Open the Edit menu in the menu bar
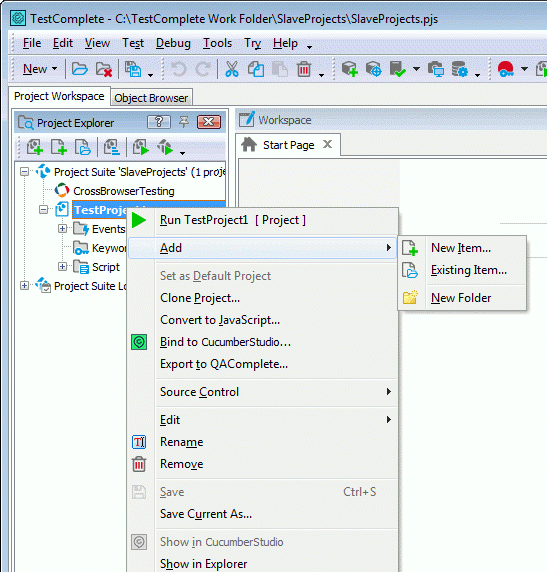The height and width of the screenshot is (572, 547). [63, 43]
